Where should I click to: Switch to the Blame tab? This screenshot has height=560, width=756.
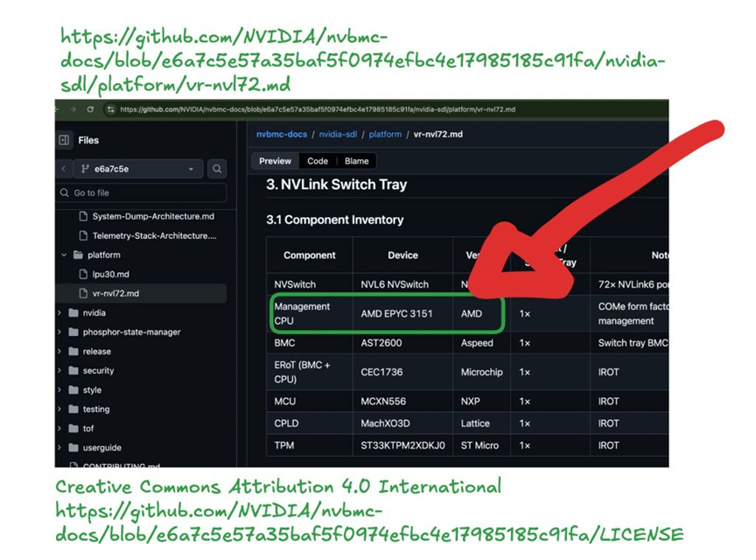point(356,161)
